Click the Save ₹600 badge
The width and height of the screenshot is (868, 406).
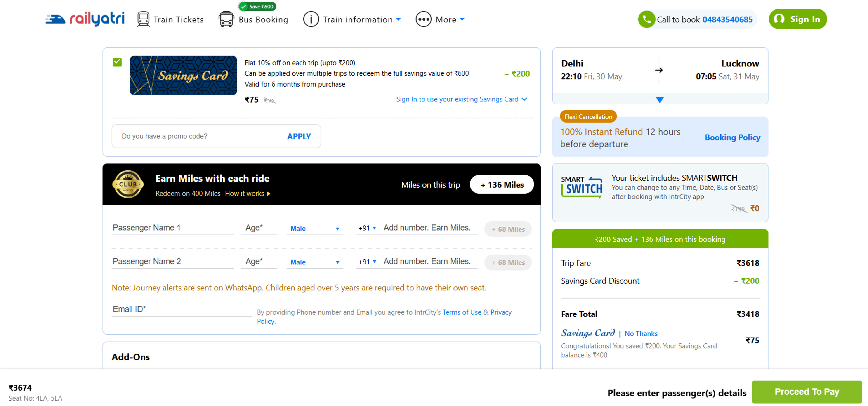coord(257,6)
